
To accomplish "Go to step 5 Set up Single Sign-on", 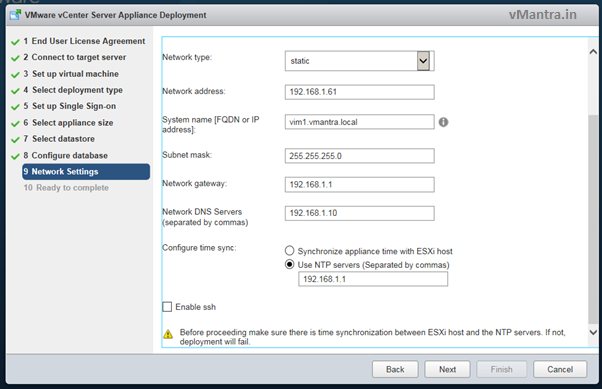I will tap(69, 106).
